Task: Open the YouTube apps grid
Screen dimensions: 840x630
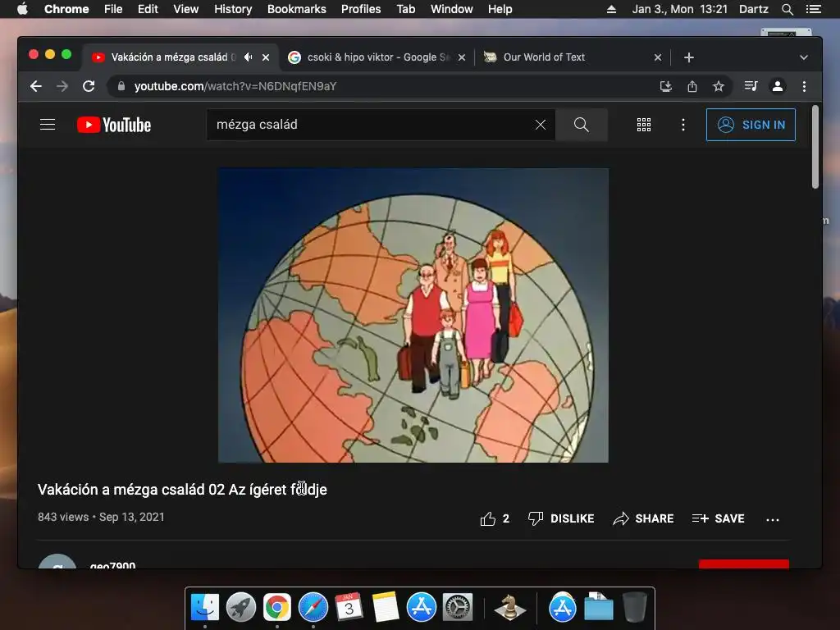Action: click(644, 125)
